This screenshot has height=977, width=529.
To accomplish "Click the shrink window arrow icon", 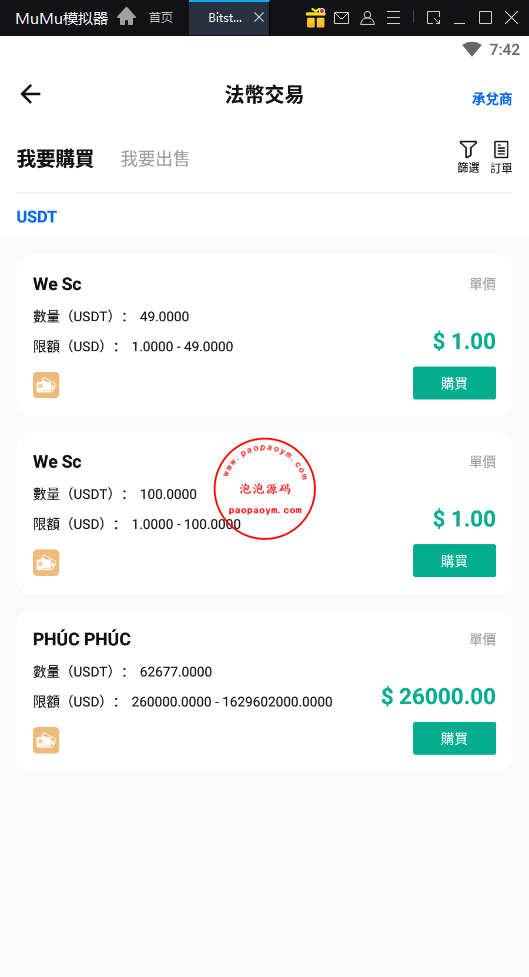I will (433, 17).
